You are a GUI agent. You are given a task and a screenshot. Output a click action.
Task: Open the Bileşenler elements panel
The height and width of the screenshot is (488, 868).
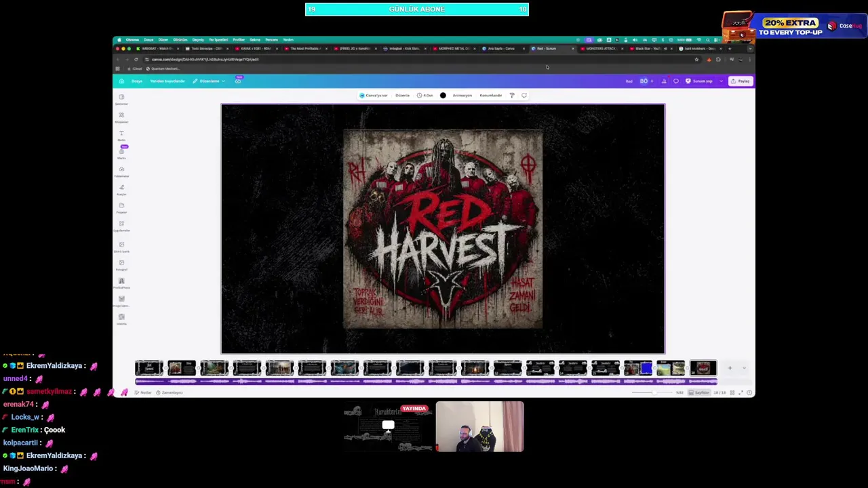(121, 117)
